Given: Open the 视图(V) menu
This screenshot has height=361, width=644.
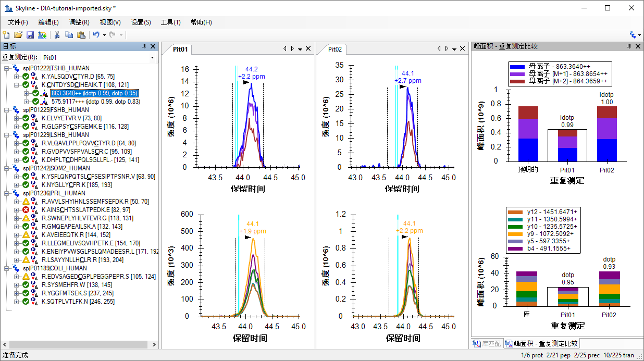Looking at the screenshot, I should [x=110, y=22].
